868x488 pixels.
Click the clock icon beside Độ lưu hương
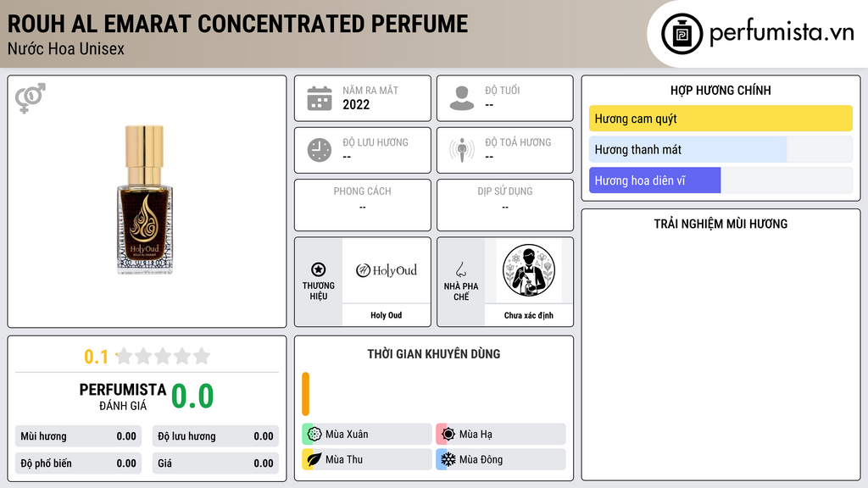[320, 150]
